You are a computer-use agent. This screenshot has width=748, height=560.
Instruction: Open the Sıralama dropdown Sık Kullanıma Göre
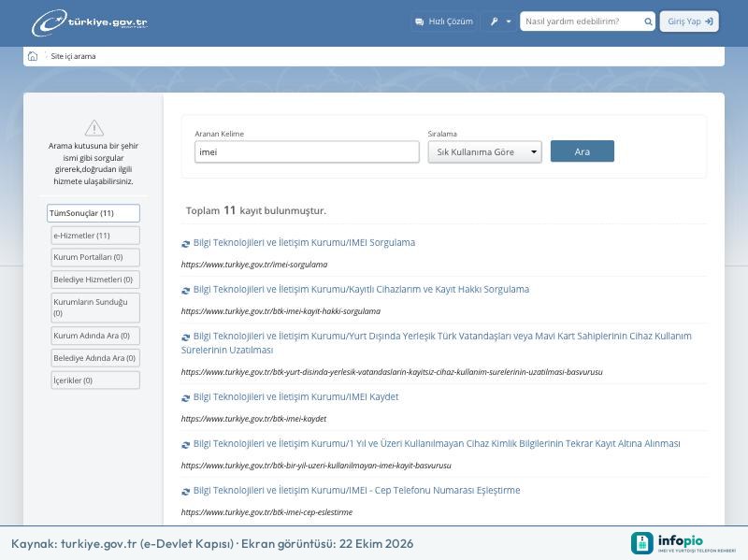pyautogui.click(x=484, y=151)
